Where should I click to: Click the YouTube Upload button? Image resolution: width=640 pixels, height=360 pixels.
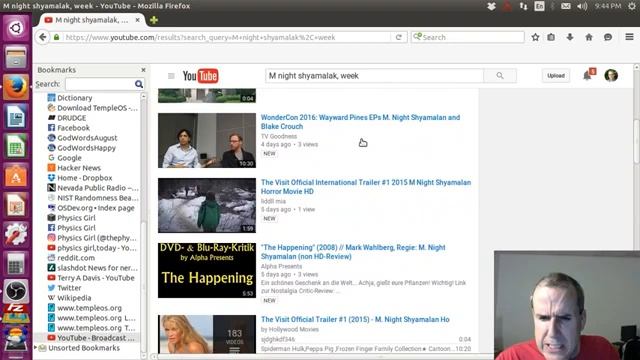click(x=556, y=76)
